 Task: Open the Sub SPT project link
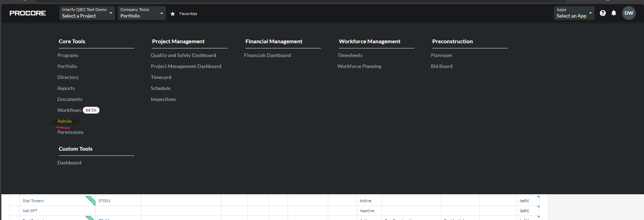click(x=30, y=211)
